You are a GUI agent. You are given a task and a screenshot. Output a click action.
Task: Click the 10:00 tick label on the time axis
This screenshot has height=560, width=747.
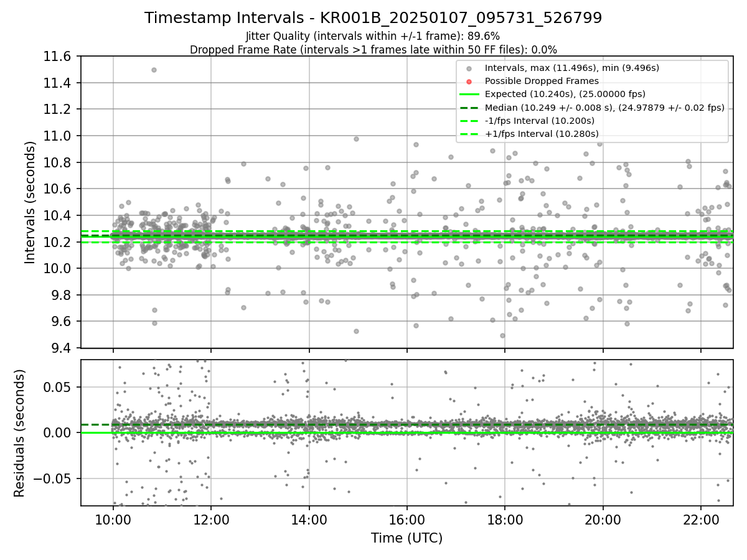[113, 520]
